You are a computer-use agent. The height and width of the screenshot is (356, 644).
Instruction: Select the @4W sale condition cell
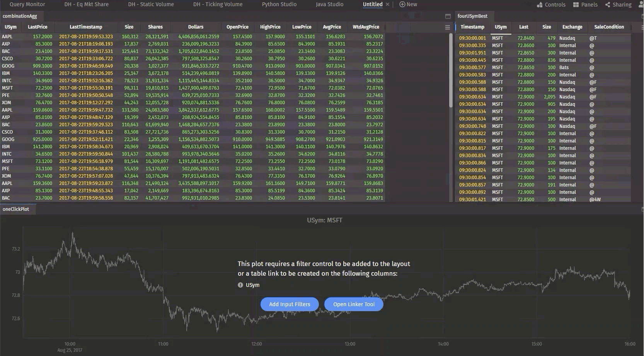click(595, 200)
